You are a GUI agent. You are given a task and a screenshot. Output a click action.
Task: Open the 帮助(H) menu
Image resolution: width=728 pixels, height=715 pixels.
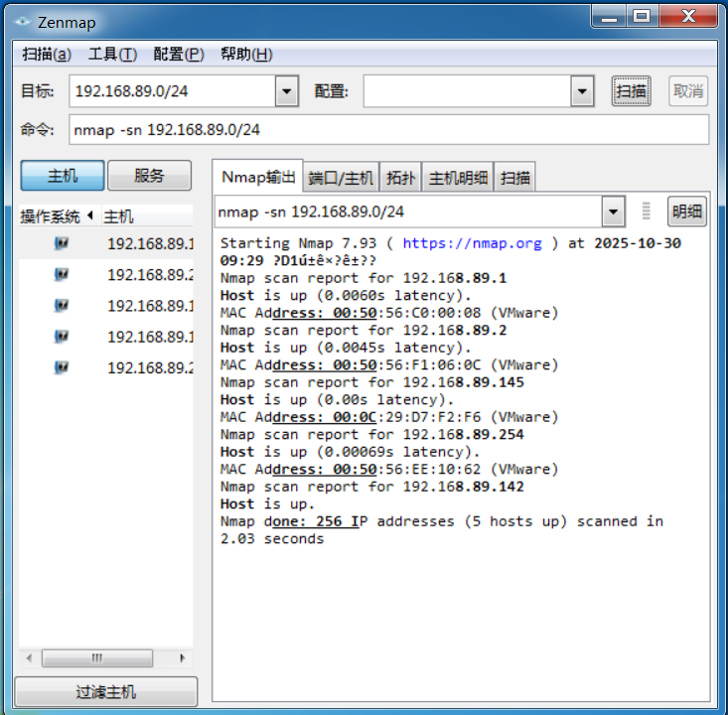click(246, 54)
